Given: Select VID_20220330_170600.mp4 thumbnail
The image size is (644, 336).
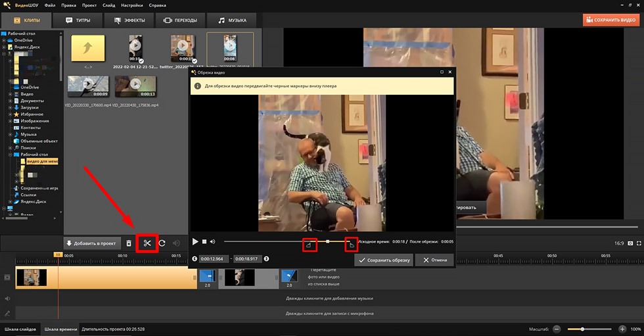Looking at the screenshot, I should [88, 86].
